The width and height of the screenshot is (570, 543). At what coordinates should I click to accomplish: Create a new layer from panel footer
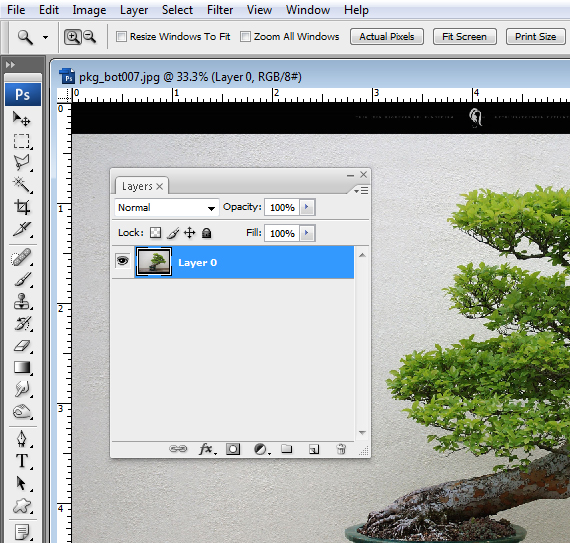tap(314, 449)
